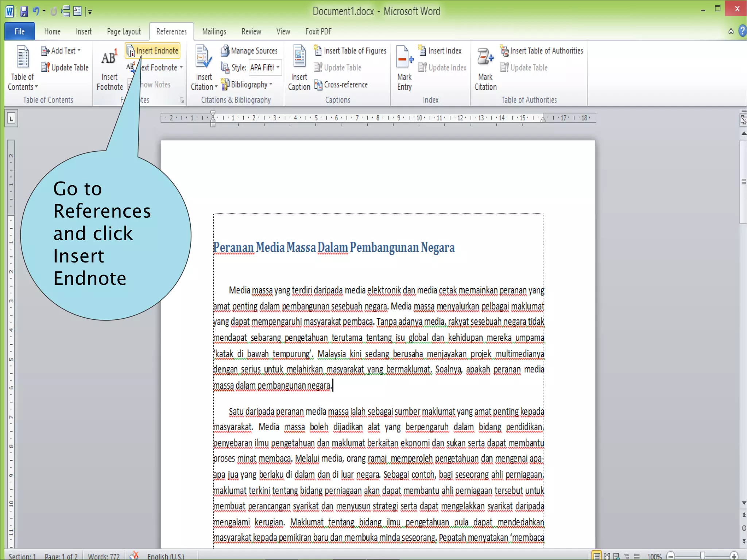The height and width of the screenshot is (560, 747).
Task: Click Update Table in Table of Contents group
Action: [65, 67]
